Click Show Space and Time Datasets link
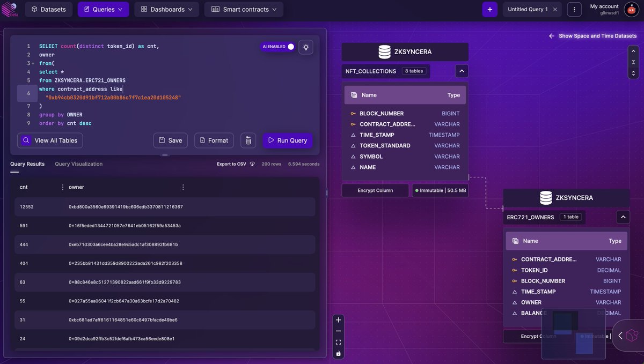The image size is (644, 364). pos(597,36)
